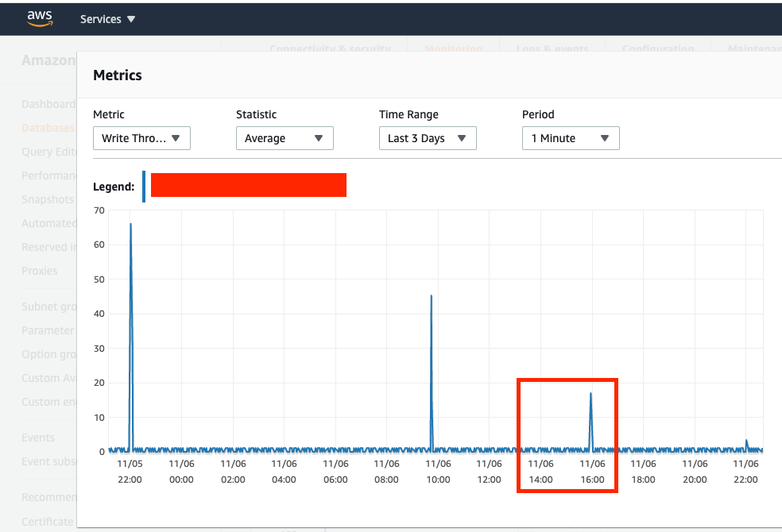
Task: Click the Dashboard sidebar link
Action: click(48, 104)
